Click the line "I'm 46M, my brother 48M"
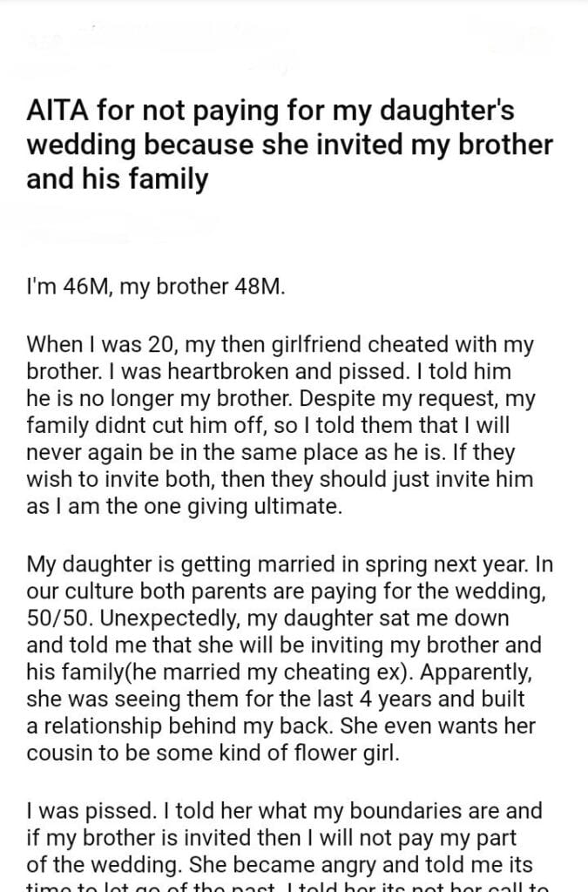 point(157,287)
